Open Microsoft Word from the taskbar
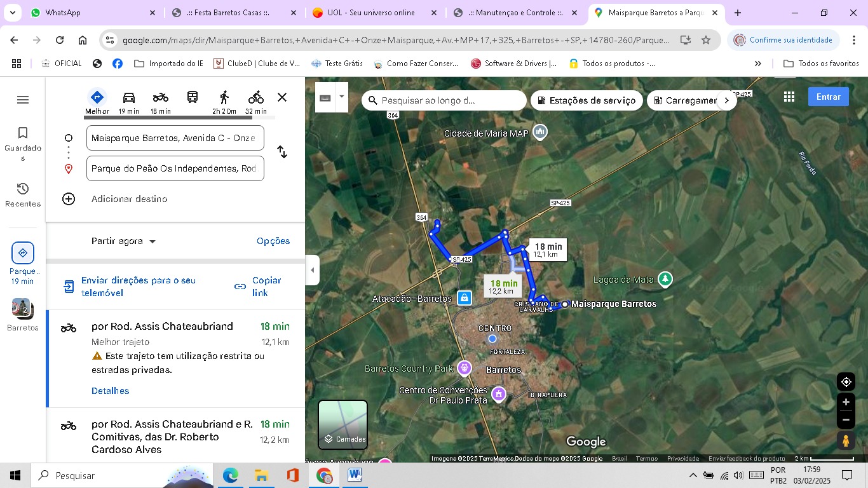The width and height of the screenshot is (868, 488). [355, 475]
